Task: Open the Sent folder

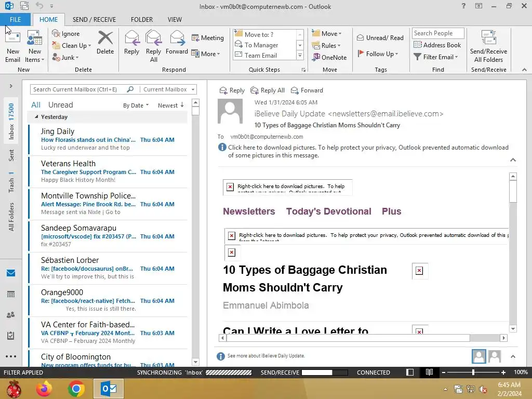Action: pos(11,155)
